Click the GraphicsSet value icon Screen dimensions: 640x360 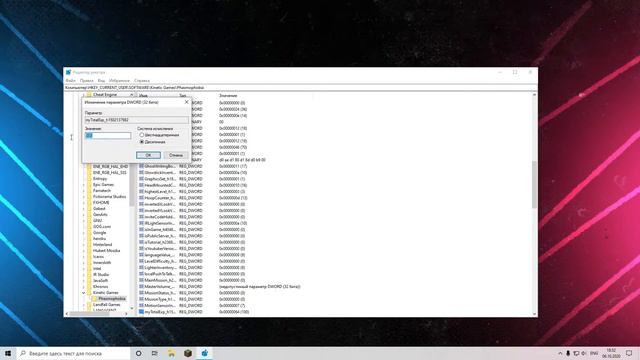(x=141, y=179)
